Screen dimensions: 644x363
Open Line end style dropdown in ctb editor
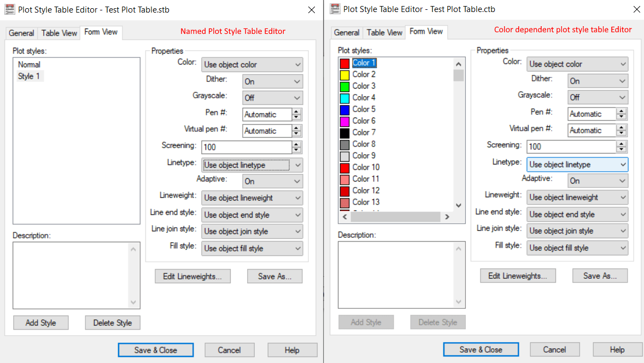pyautogui.click(x=577, y=214)
